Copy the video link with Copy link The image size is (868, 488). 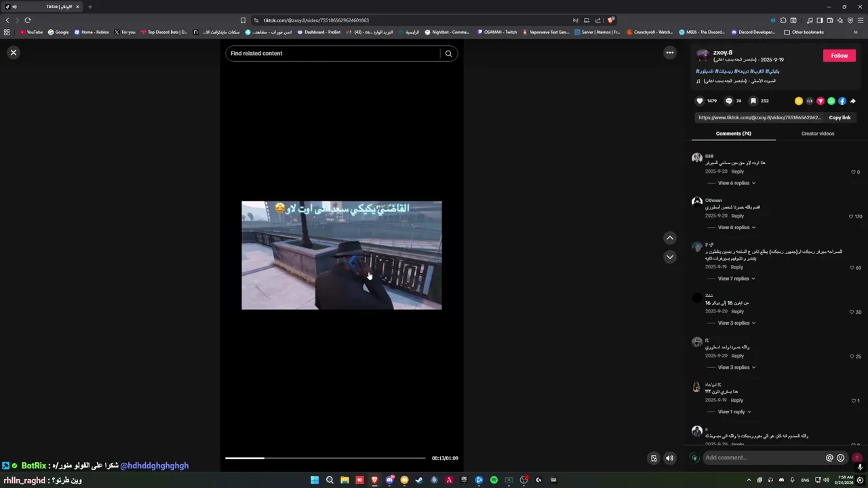coord(840,118)
